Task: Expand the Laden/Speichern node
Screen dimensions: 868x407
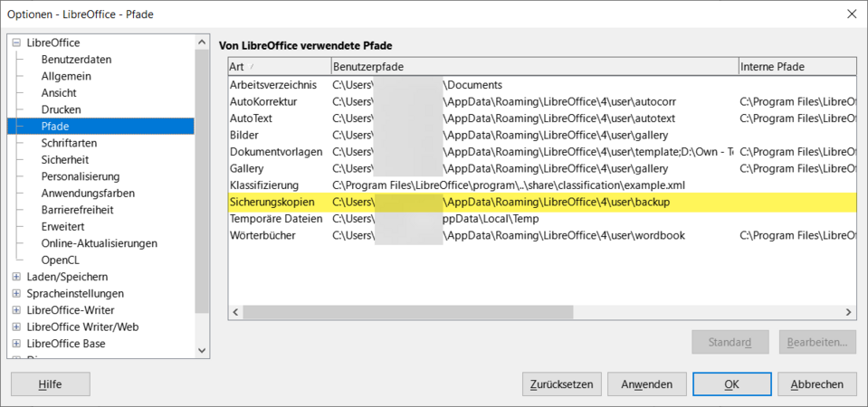Action: [16, 277]
